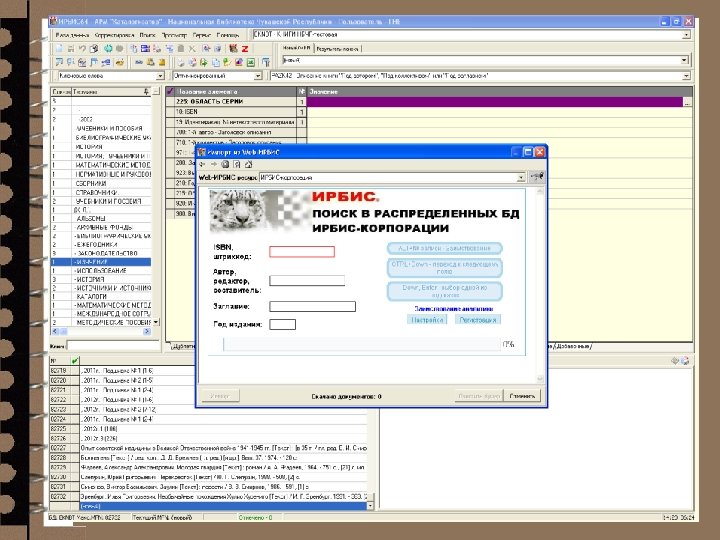The width and height of the screenshot is (720, 540).
Task: Click the new record blank-page icon
Action: tap(59, 48)
